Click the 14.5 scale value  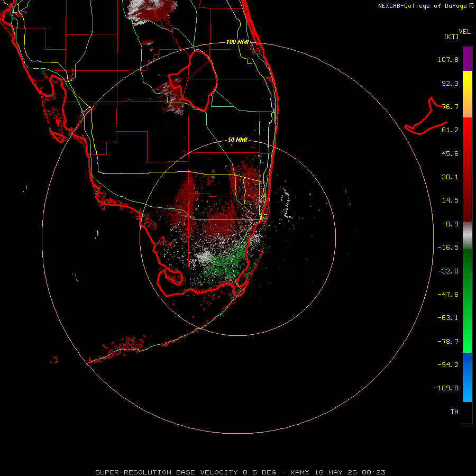450,200
